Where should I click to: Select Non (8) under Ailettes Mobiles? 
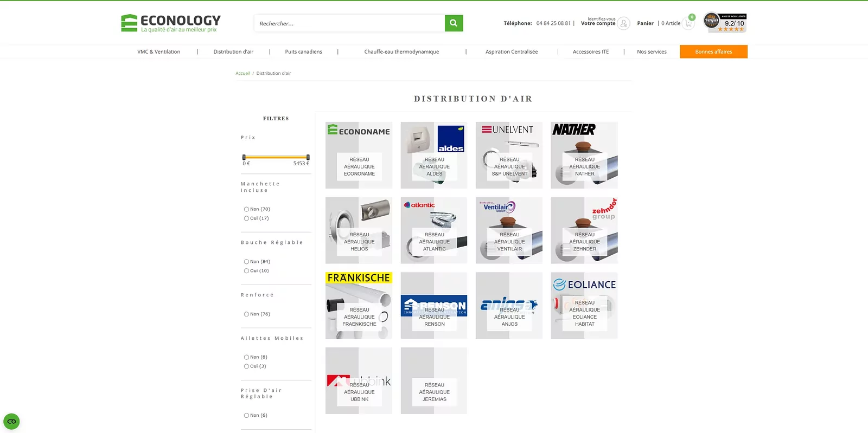tap(246, 357)
